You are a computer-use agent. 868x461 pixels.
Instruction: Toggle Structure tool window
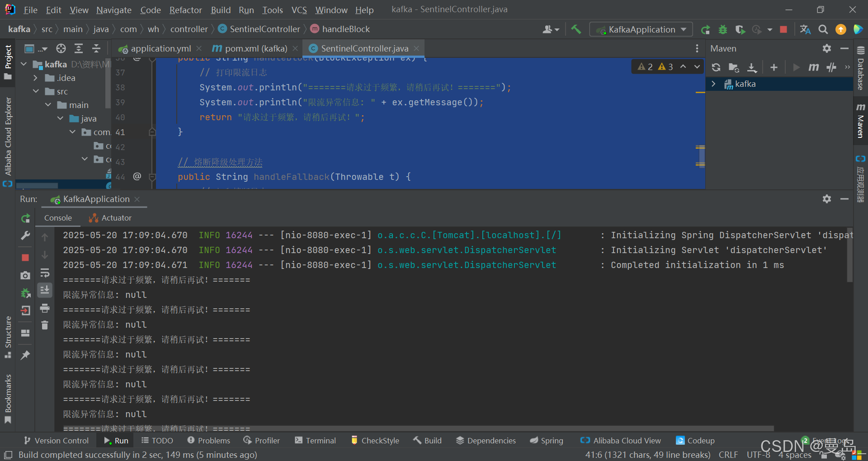coord(8,337)
